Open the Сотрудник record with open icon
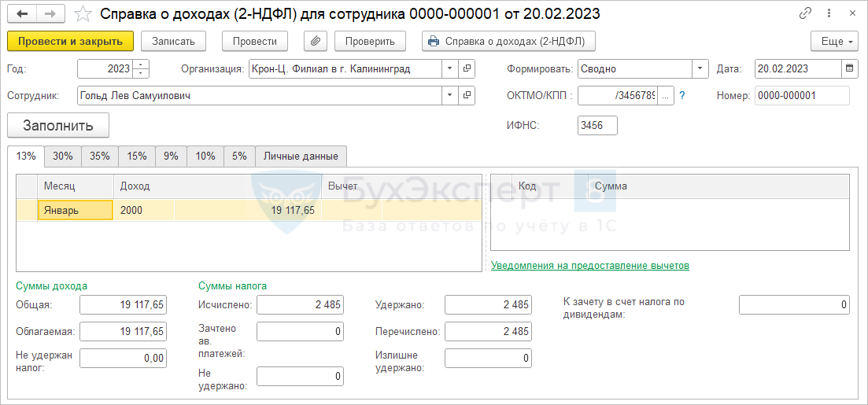This screenshot has height=405, width=868. [467, 95]
